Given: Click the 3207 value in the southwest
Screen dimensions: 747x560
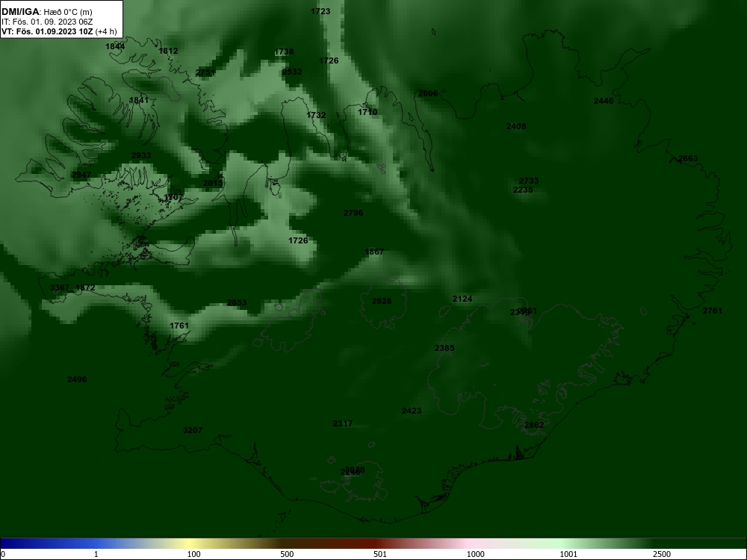Looking at the screenshot, I should point(193,430).
